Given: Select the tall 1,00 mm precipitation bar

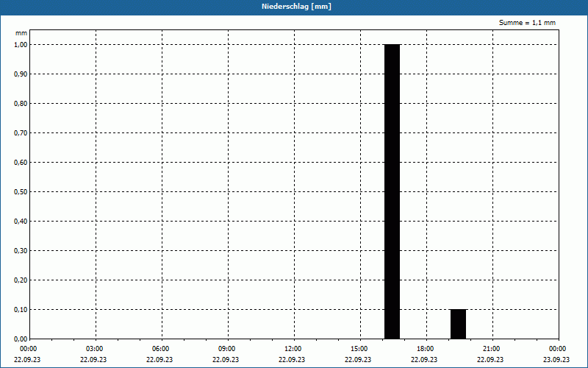Looking at the screenshot, I should pos(392,191).
